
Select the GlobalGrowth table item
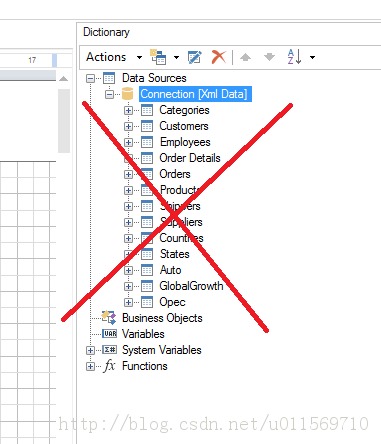(x=191, y=286)
